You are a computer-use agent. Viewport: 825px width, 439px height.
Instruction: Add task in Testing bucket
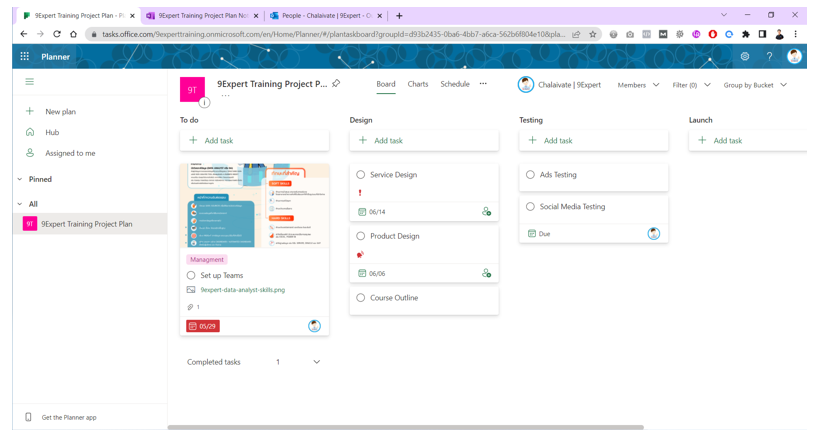[593, 141]
